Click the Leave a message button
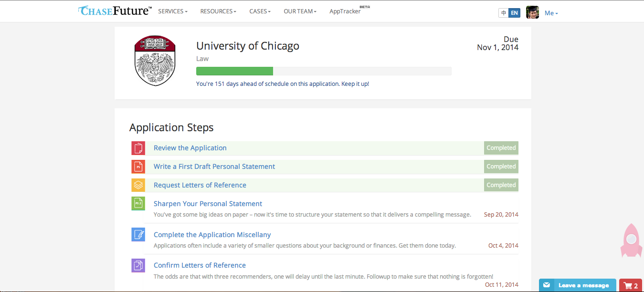The height and width of the screenshot is (292, 644). [x=578, y=285]
